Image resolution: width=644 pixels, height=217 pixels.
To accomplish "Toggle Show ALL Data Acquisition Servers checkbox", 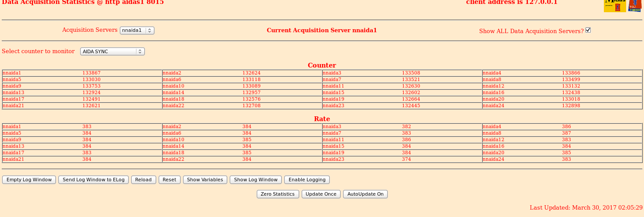I will tap(588, 30).
